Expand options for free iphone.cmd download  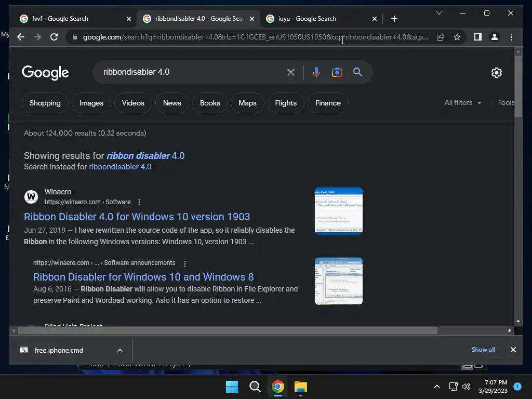click(120, 351)
